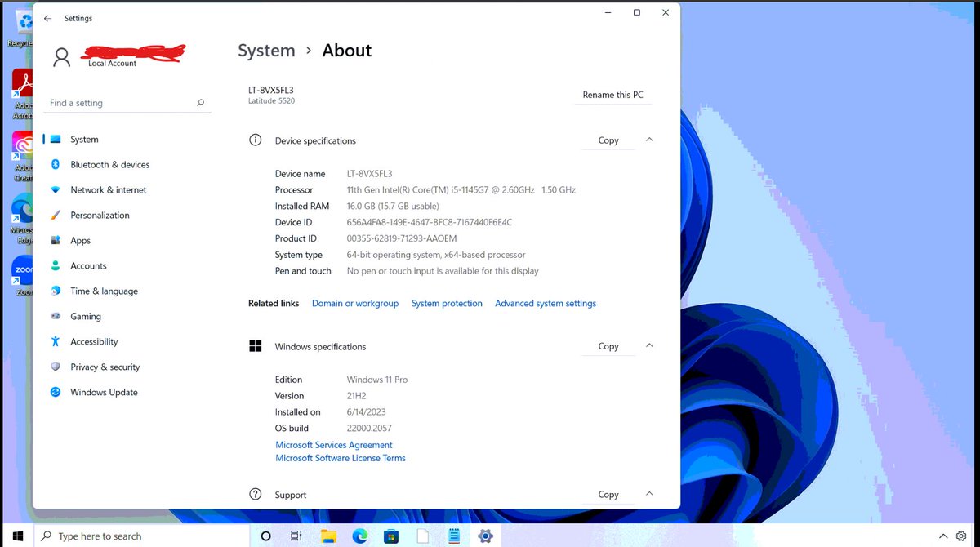Image resolution: width=980 pixels, height=547 pixels.
Task: Copy the Windows specifications
Action: coord(608,346)
